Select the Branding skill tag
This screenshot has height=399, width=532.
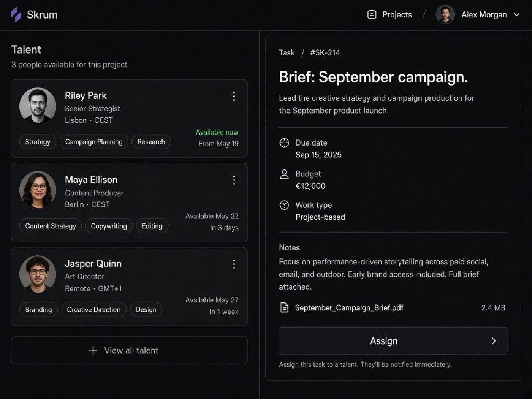click(x=38, y=310)
